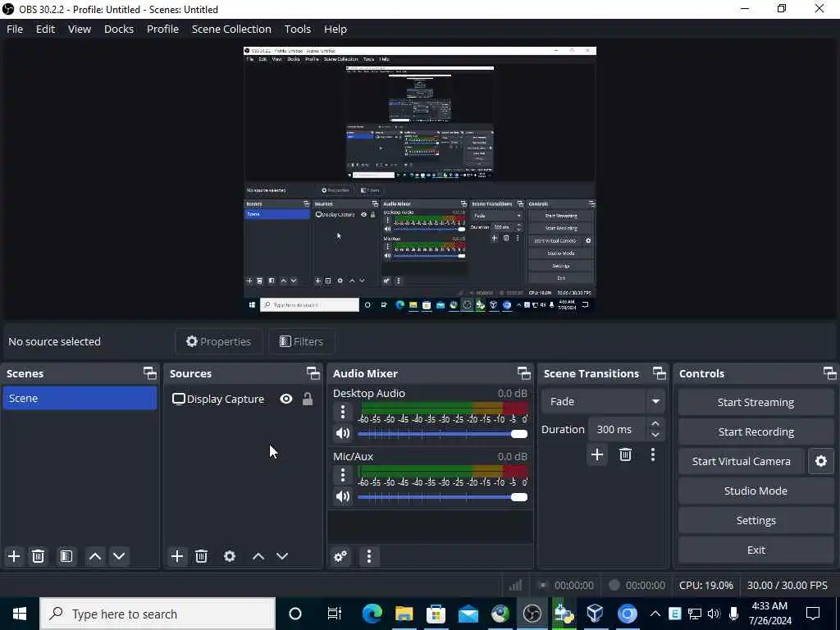Move scene down with arrow icon
The height and width of the screenshot is (630, 840).
point(119,556)
